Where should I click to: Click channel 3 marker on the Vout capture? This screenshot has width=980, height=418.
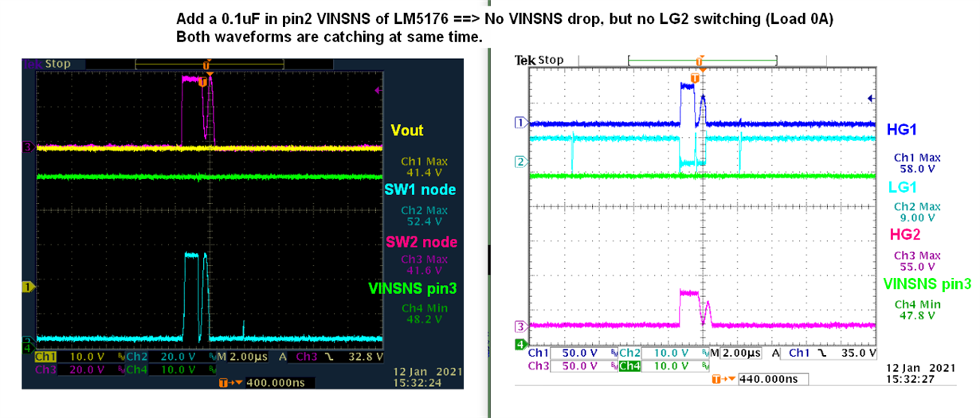27,147
